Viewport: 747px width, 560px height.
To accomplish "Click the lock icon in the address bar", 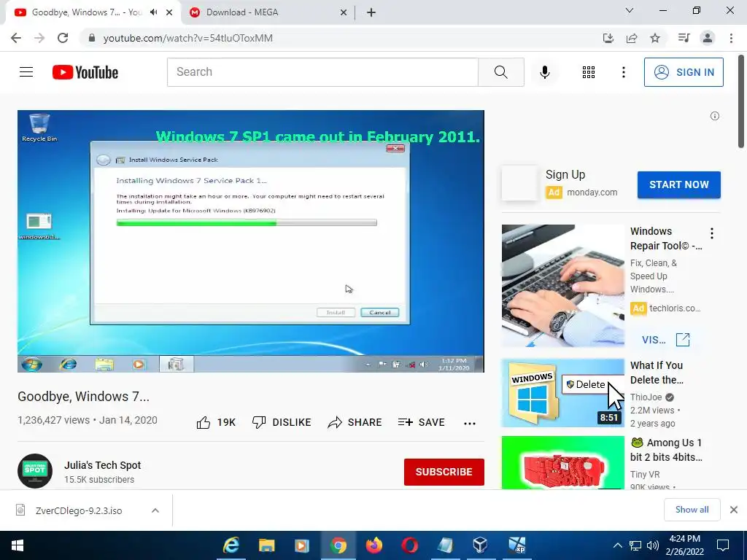I will [92, 38].
